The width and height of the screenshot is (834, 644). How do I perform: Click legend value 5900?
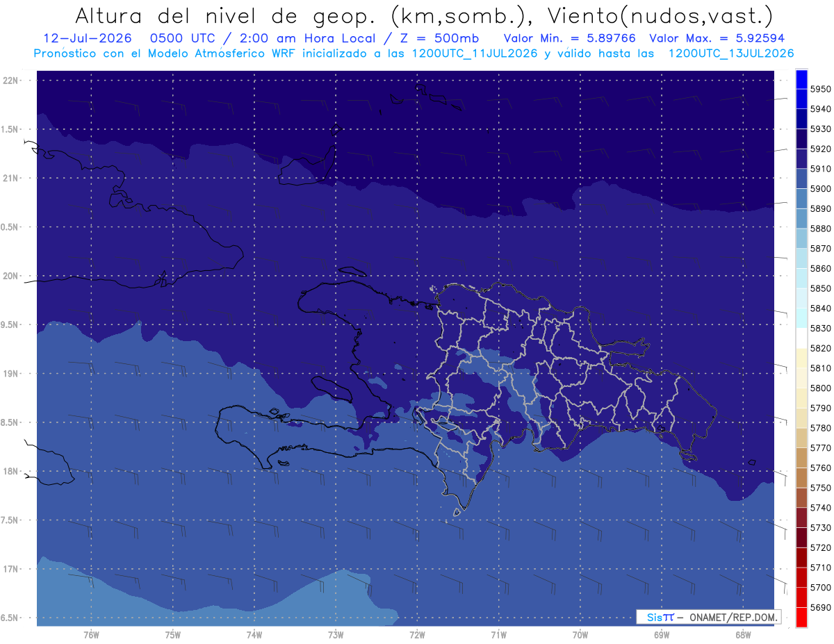(820, 188)
